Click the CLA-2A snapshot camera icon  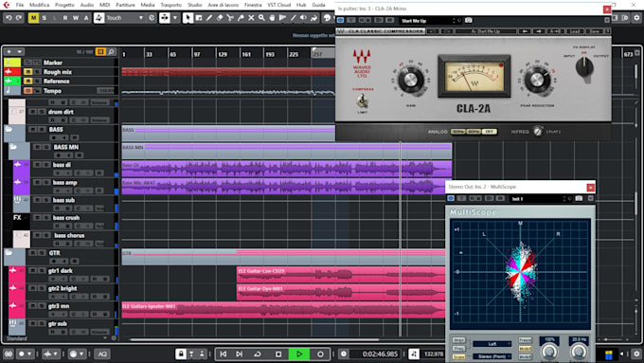tap(469, 20)
